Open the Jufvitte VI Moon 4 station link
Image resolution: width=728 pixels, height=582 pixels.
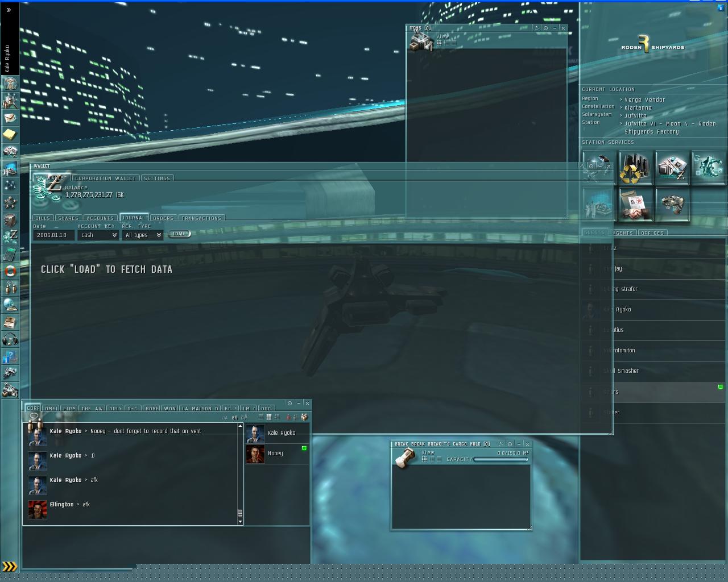tap(671, 127)
